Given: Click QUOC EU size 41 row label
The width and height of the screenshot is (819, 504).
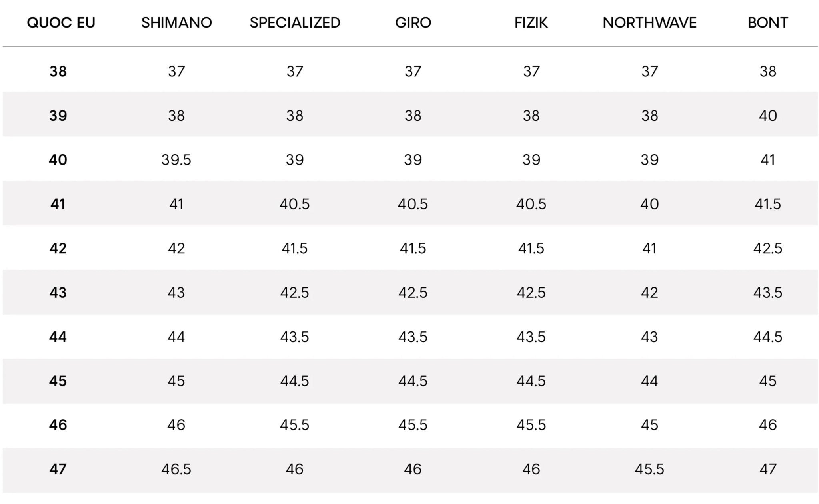Looking at the screenshot, I should pyautogui.click(x=58, y=204).
